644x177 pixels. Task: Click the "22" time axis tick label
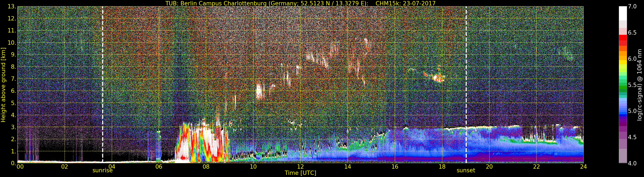[x=536, y=167]
